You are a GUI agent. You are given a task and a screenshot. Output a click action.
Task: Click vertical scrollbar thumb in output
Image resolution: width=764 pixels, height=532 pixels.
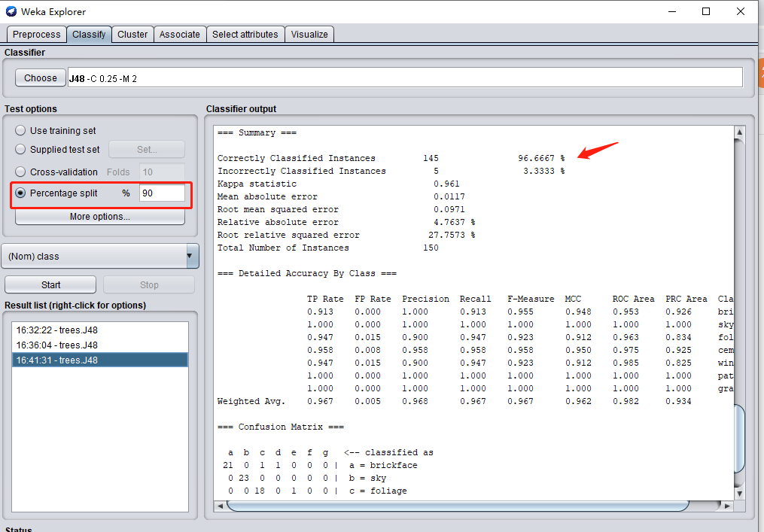point(739,437)
